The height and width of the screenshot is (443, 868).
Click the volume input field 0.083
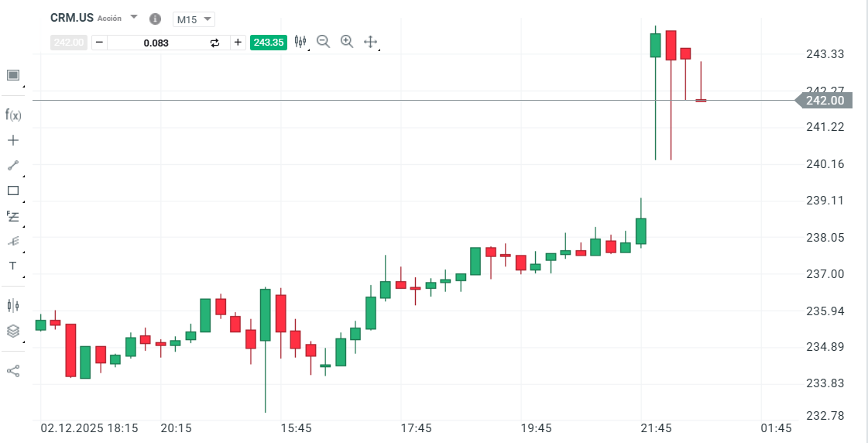click(156, 43)
